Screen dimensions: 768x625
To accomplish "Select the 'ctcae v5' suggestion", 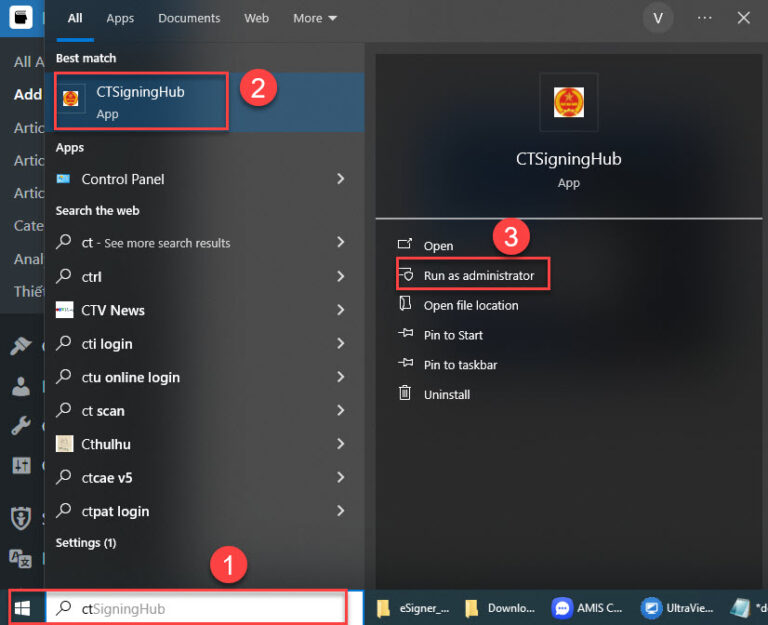I will point(107,478).
